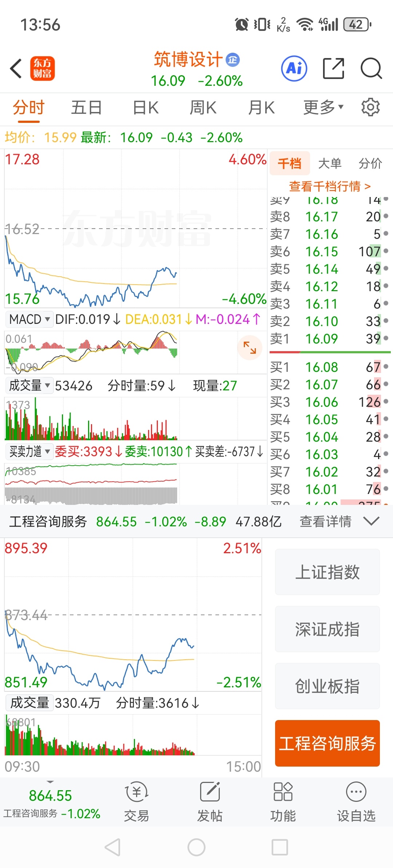Open the 东方财富 logo icon
This screenshot has width=393, height=868.
42,68
